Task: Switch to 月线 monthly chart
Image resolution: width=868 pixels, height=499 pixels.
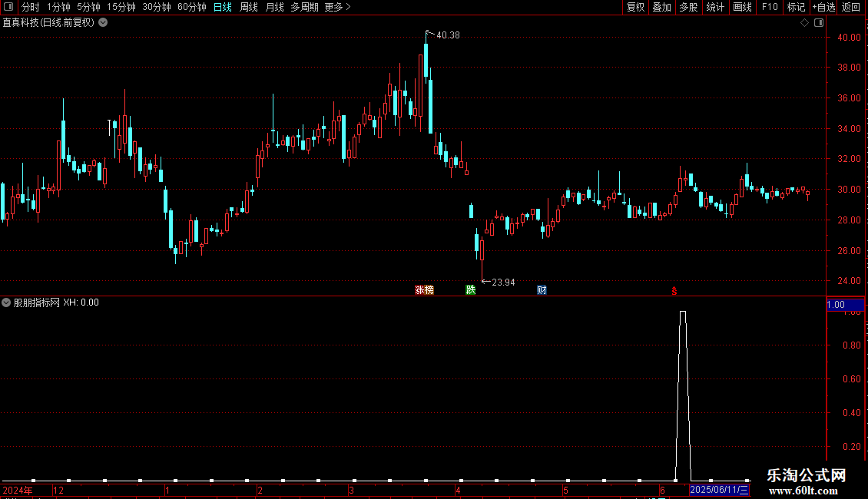Action: [x=274, y=7]
